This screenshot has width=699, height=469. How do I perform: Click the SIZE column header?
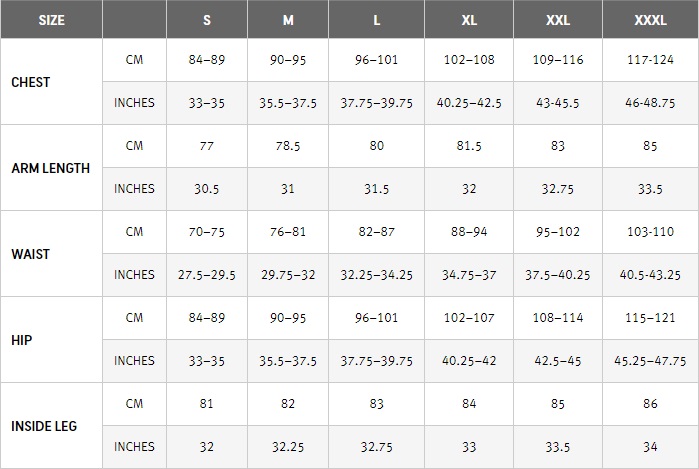point(51,20)
